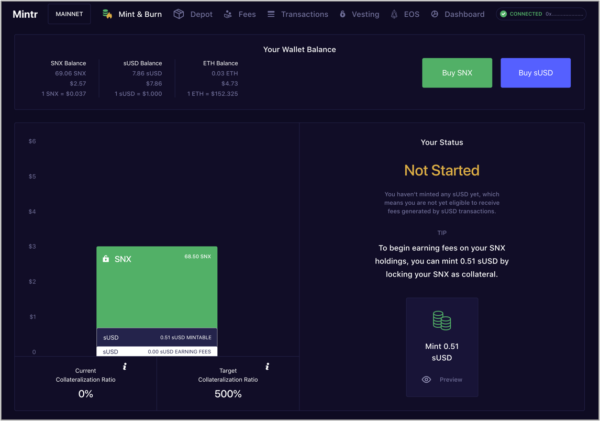Click the 0.03 ETH value

point(225,73)
